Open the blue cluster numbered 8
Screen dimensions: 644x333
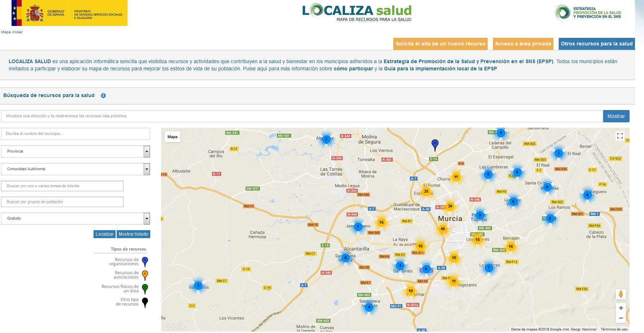pyautogui.click(x=550, y=218)
